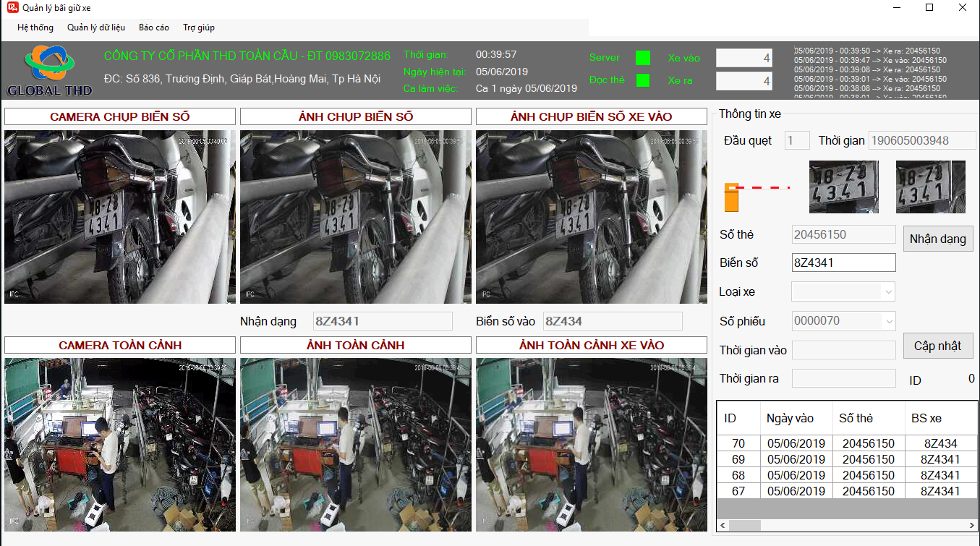Click the Xe ra count field
The image size is (980, 546).
pos(744,81)
